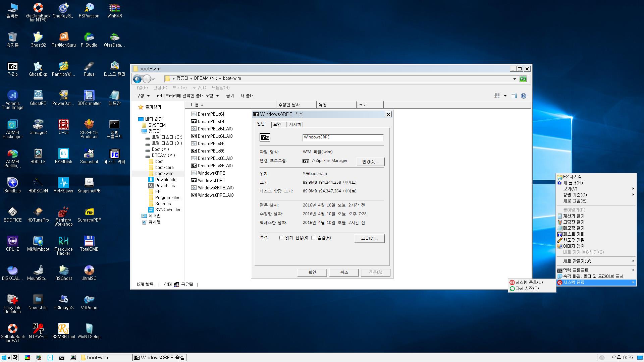Launch R-Studio from the desktop
Image resolution: width=644 pixels, height=362 pixels.
89,40
